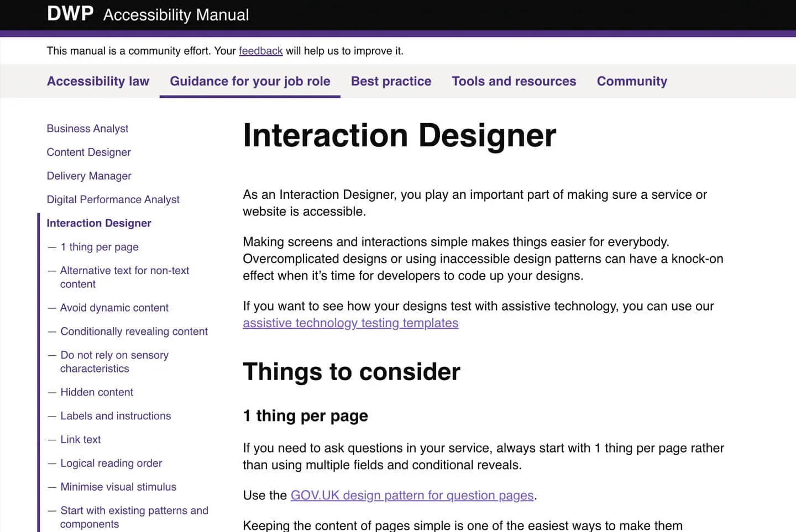Switch to the Accessibility law tab
Viewport: 796px width, 532px height.
(x=98, y=81)
